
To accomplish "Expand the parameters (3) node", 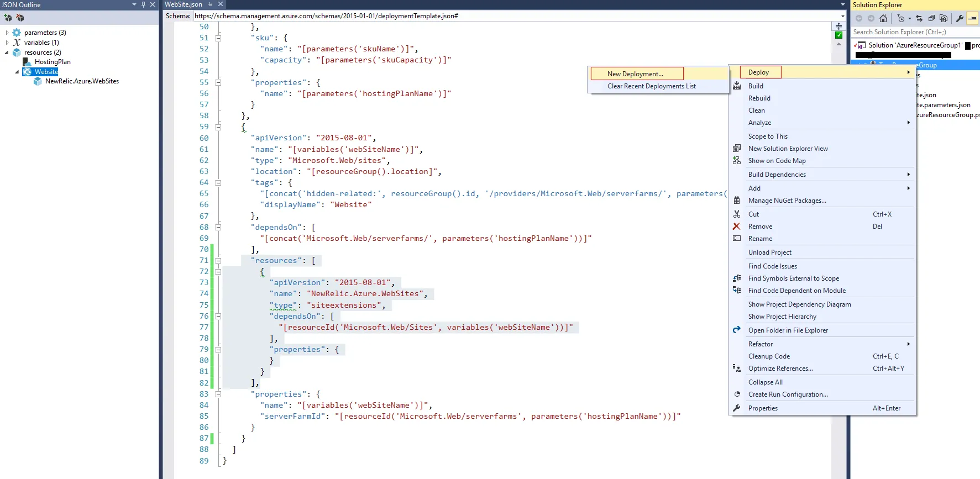I will 7,33.
